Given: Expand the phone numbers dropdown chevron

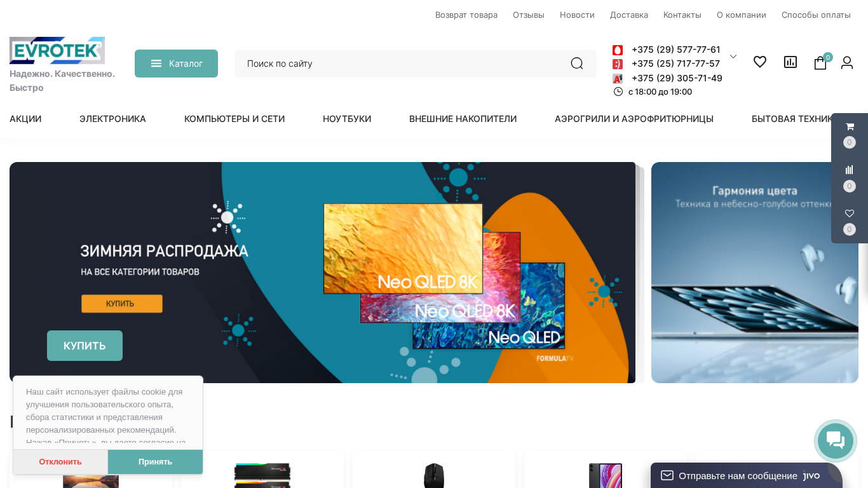Looking at the screenshot, I should 733,57.
